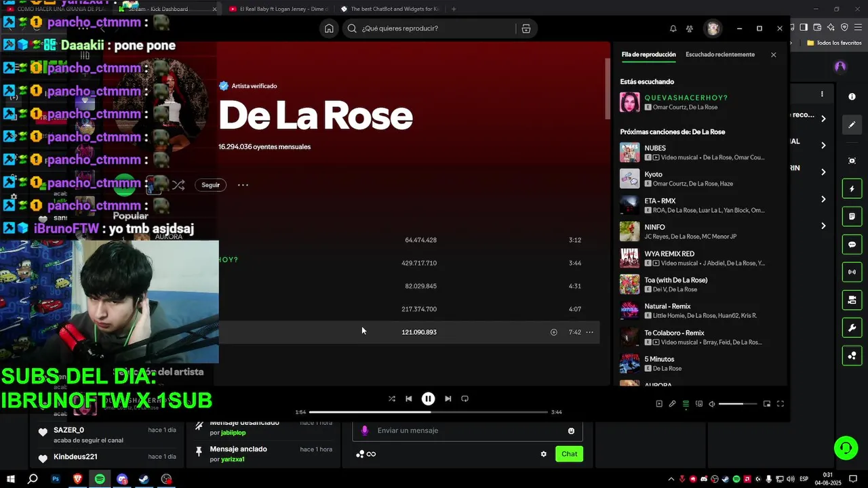Open Todos los favoritos bookmarks folder
The image size is (868, 488).
click(x=835, y=43)
